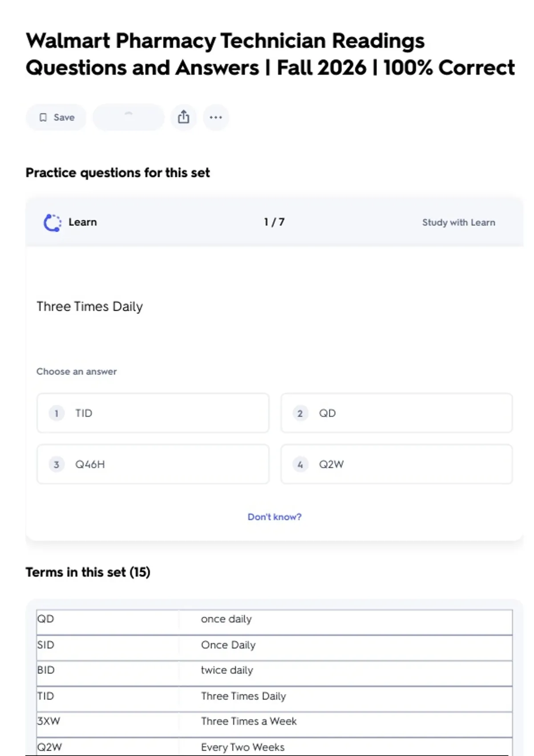Click the number 2 answer badge
The width and height of the screenshot is (534, 756).
(300, 414)
